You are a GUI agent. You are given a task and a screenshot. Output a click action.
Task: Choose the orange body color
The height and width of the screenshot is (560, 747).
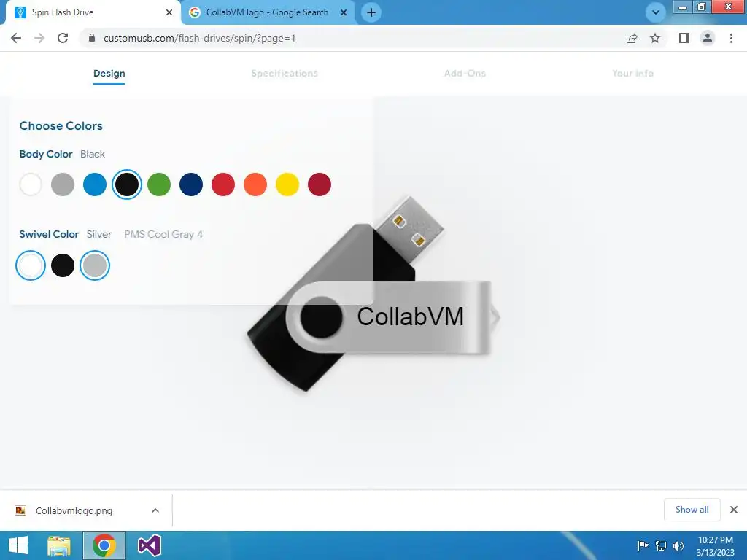click(255, 184)
